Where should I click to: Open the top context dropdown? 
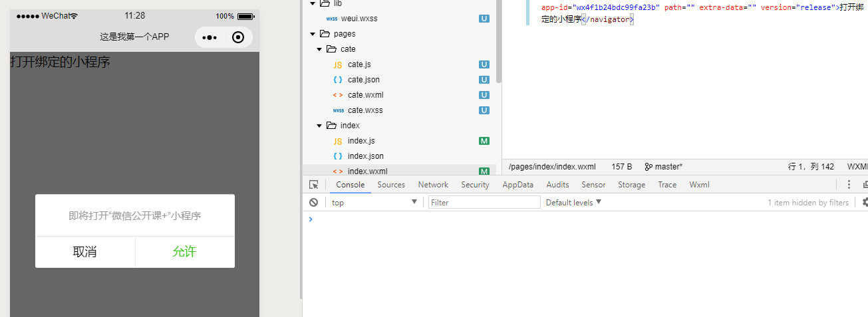click(374, 203)
